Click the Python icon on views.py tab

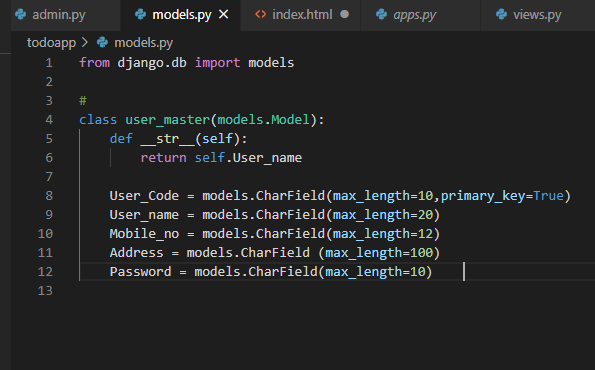(501, 14)
